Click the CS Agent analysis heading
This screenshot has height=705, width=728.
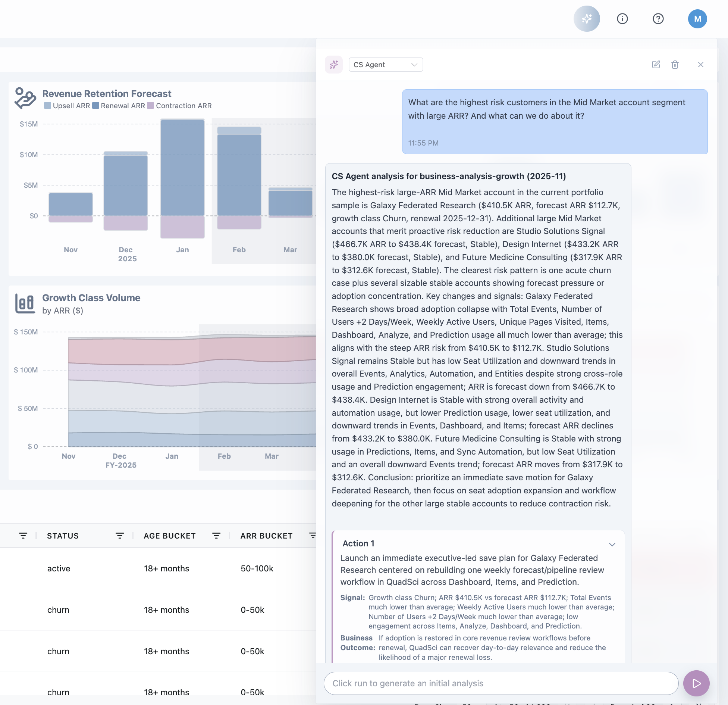click(449, 176)
